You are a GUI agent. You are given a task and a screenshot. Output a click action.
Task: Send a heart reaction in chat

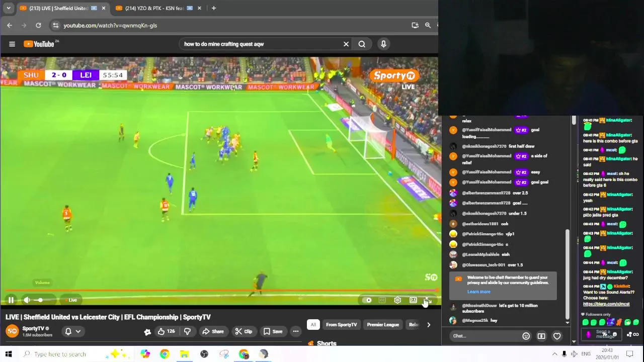(557, 336)
